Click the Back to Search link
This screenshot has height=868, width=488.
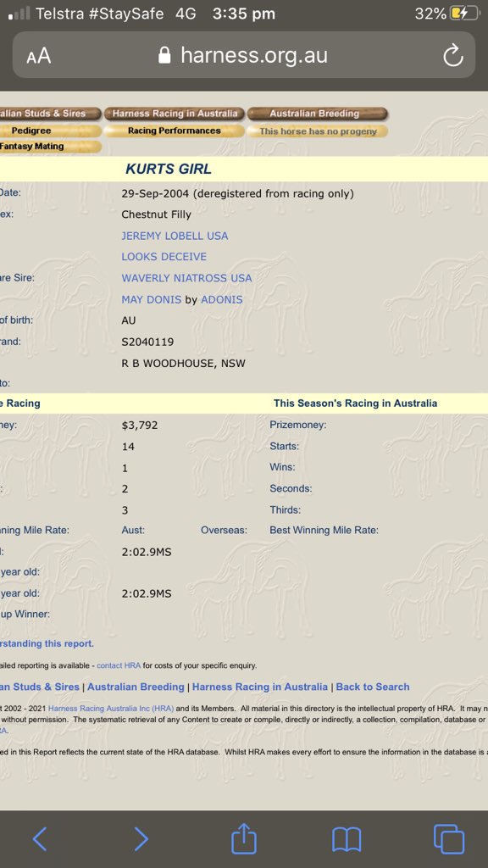pyautogui.click(x=373, y=687)
